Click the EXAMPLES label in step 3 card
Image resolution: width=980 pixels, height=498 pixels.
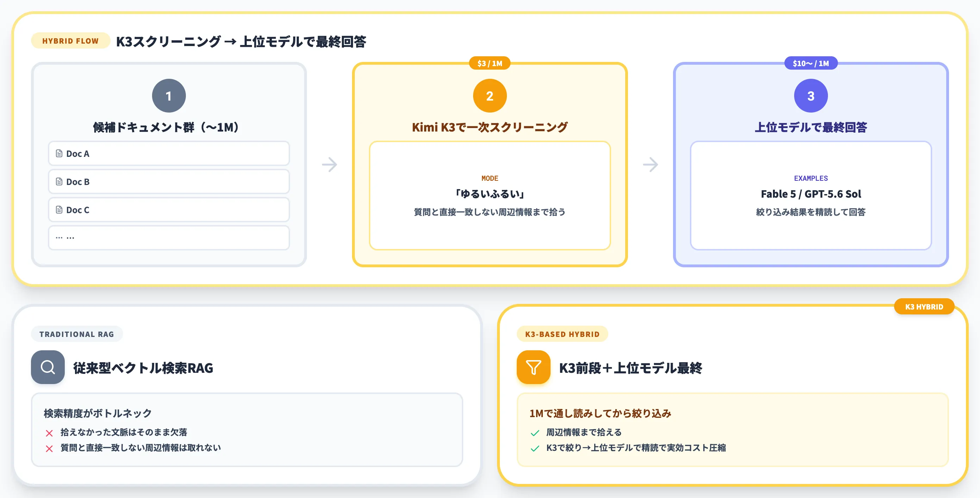click(x=811, y=178)
